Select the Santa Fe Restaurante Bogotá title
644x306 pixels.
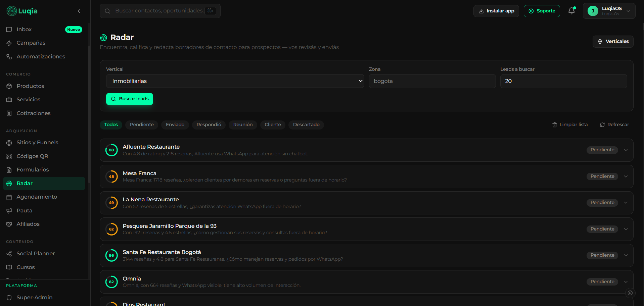coord(162,252)
